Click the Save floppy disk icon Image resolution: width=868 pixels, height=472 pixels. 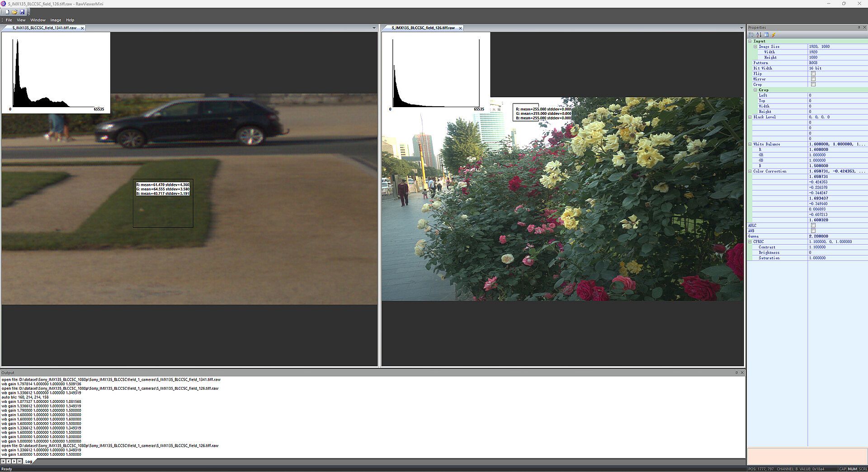tap(22, 12)
